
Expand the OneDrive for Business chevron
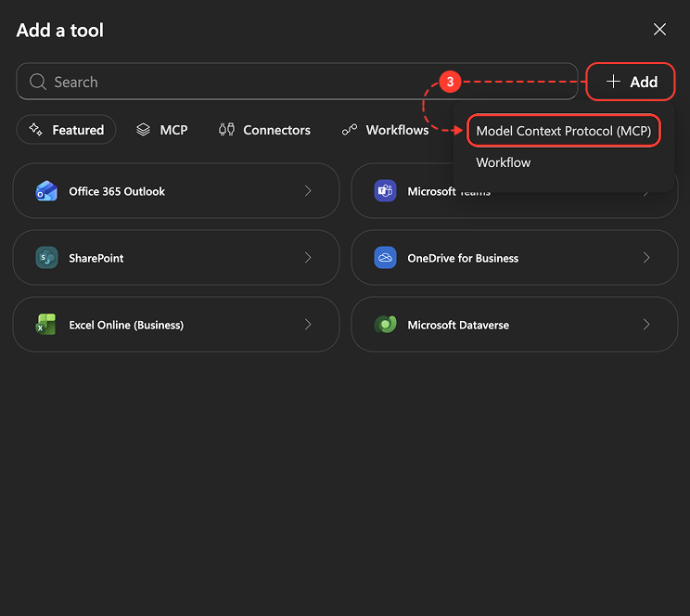(646, 258)
